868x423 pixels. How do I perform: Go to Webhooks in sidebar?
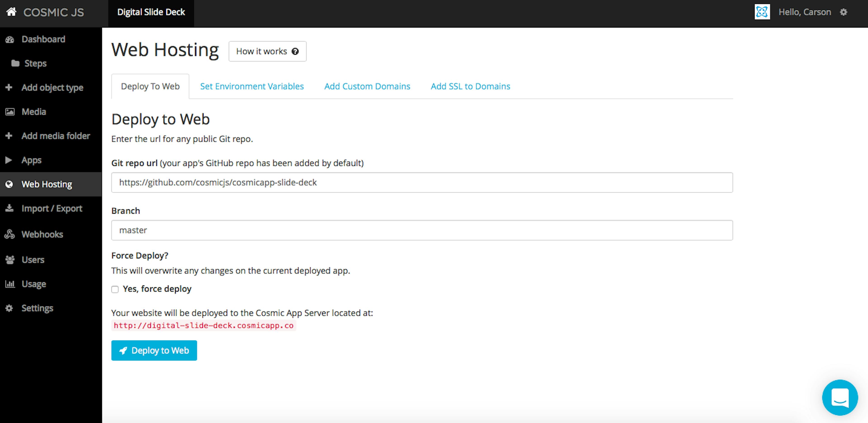point(51,234)
